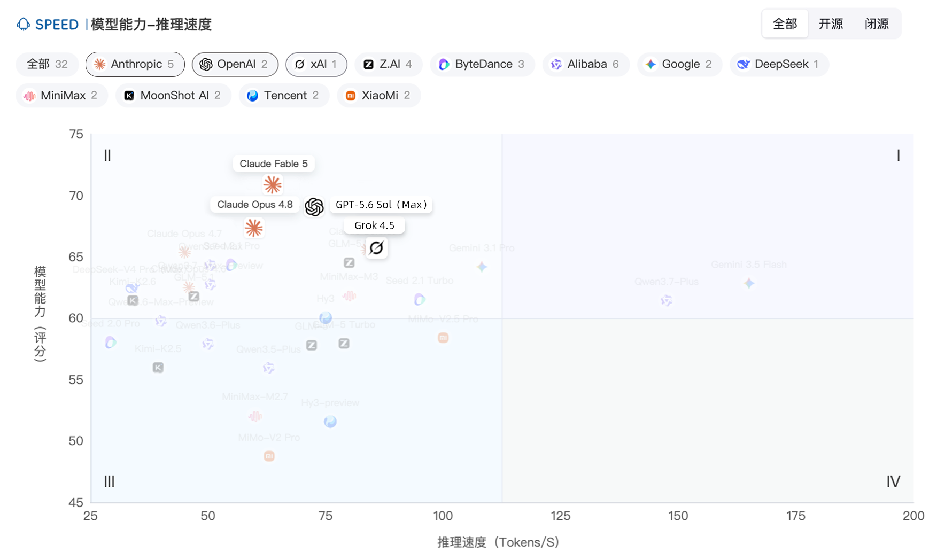Select the Gemini 3.5 Flash data point
The image size is (937, 560).
(x=749, y=283)
